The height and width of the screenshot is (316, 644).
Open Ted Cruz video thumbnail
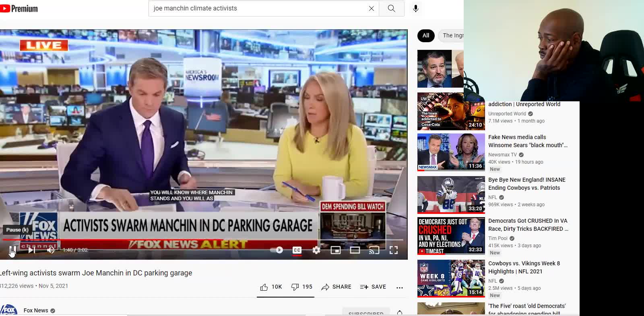coord(440,69)
